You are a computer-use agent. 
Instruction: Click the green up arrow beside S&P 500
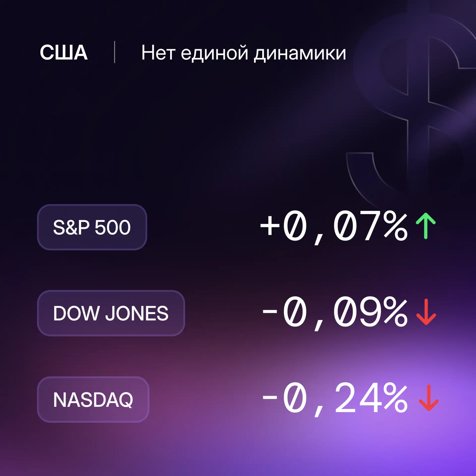(x=426, y=226)
